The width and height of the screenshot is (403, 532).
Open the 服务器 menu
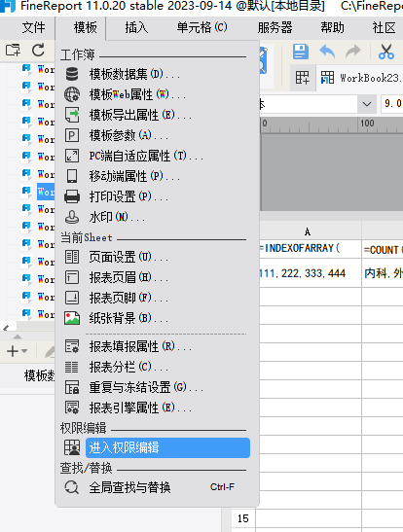[x=275, y=27]
